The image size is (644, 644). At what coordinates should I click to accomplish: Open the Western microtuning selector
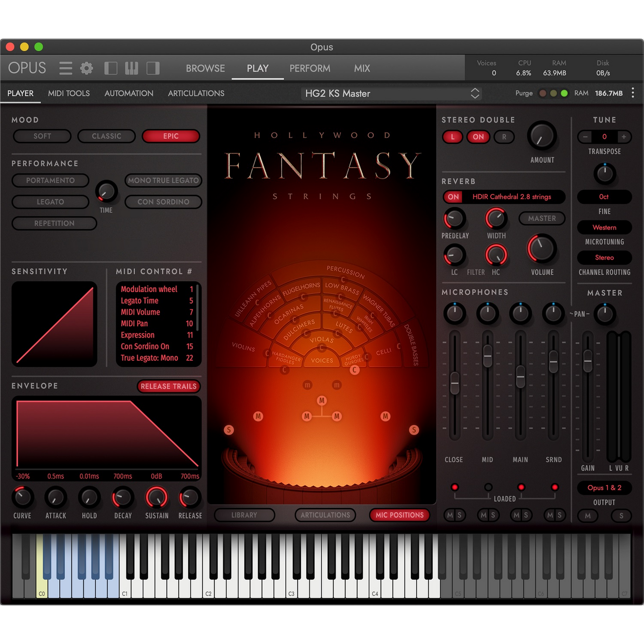[604, 227]
